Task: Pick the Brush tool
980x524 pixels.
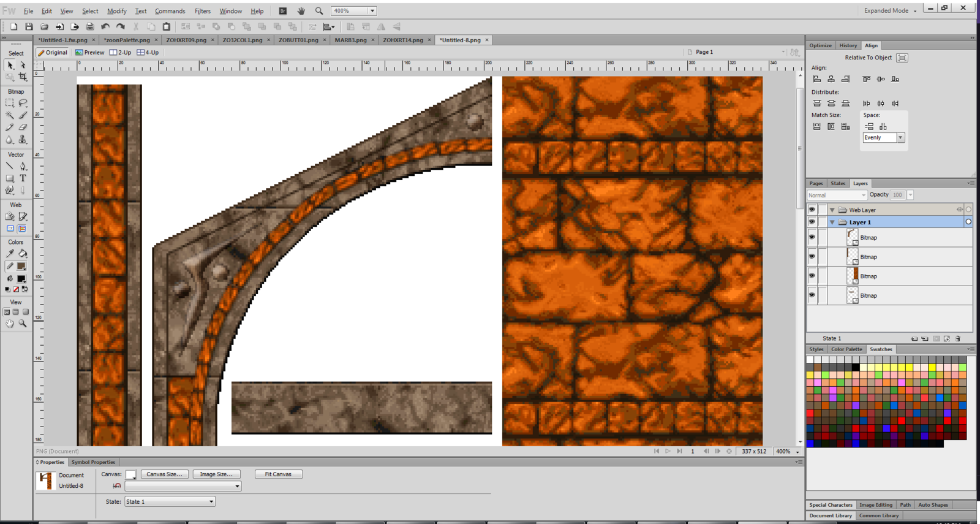Action: point(23,115)
